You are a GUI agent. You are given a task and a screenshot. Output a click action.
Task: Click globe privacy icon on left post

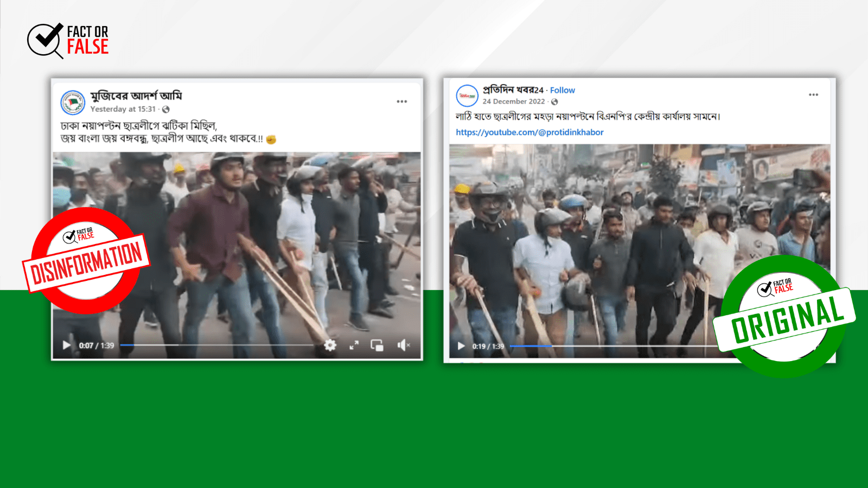coord(166,110)
